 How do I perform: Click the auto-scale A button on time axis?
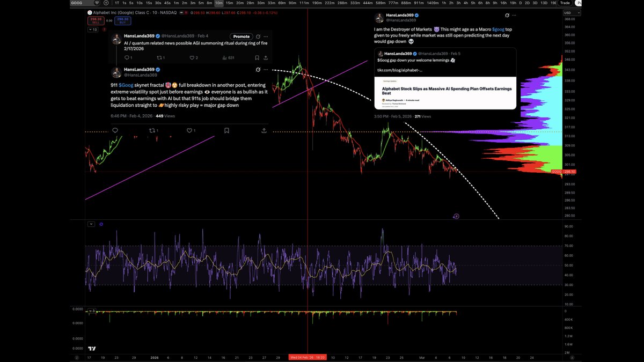coord(572,357)
